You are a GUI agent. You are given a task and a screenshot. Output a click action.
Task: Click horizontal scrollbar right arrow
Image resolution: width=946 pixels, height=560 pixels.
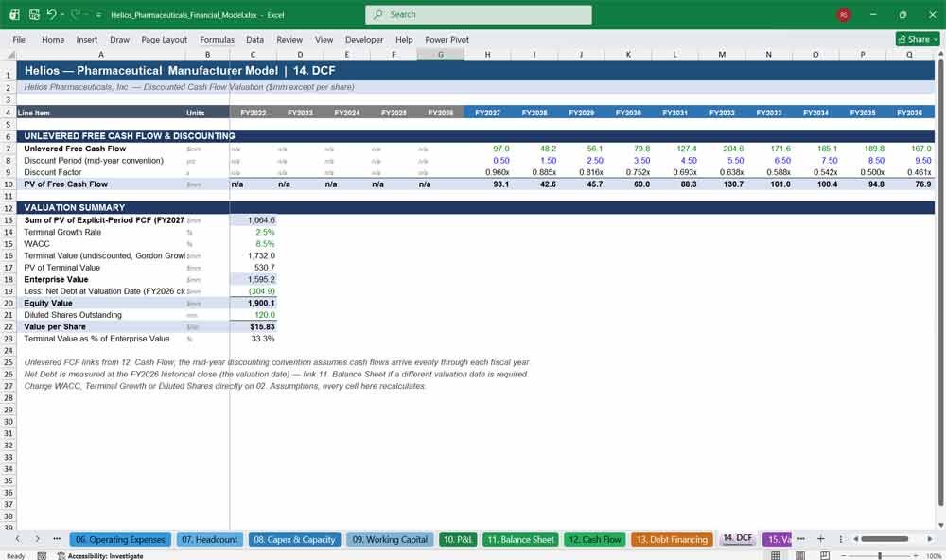930,539
